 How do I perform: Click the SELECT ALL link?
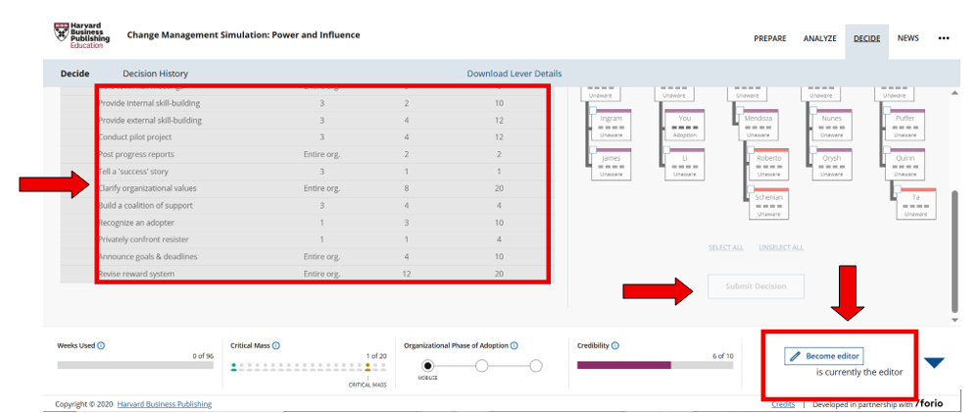725,247
